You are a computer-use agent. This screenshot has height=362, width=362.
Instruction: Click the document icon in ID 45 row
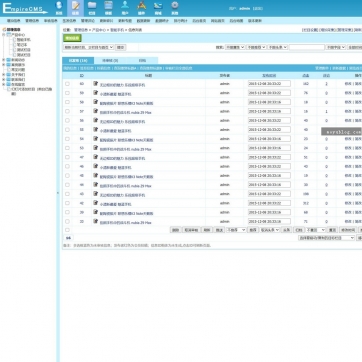pos(96,175)
